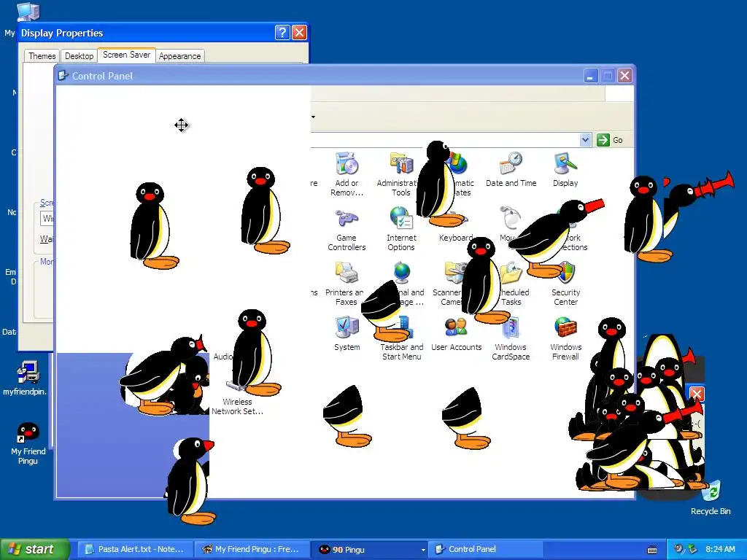Viewport: 747px width, 560px height.
Task: Open Date and Time icon
Action: (x=511, y=165)
